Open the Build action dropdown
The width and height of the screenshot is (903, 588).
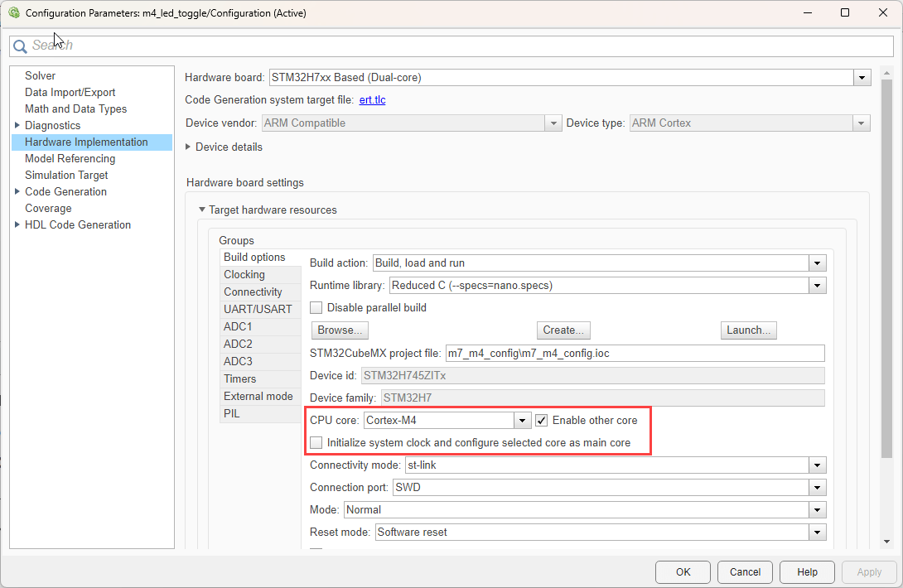[x=817, y=263]
